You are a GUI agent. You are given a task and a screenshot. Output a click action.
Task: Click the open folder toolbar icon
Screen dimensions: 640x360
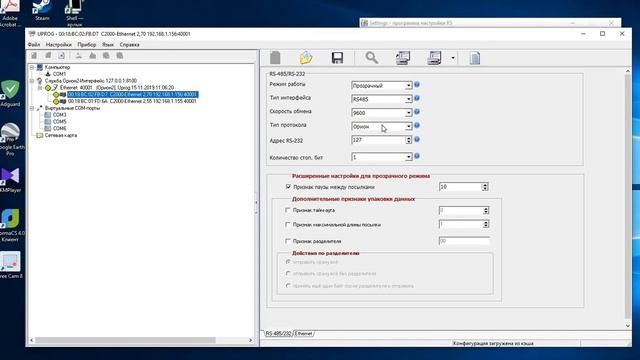306,58
